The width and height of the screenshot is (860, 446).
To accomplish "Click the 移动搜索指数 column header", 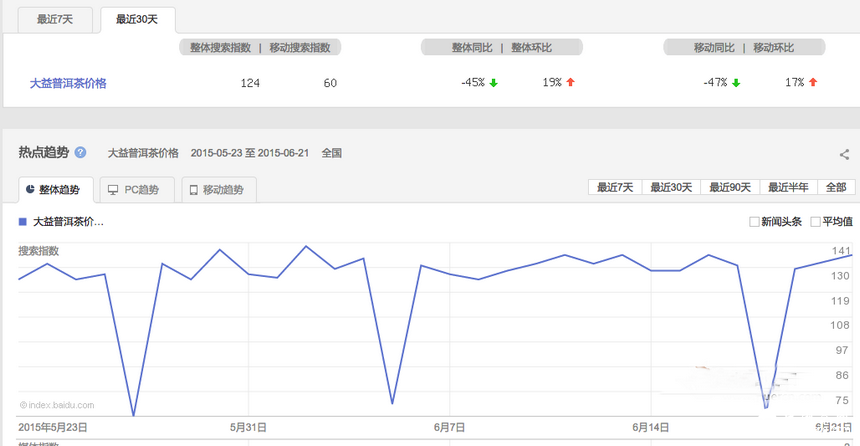I will 299,48.
